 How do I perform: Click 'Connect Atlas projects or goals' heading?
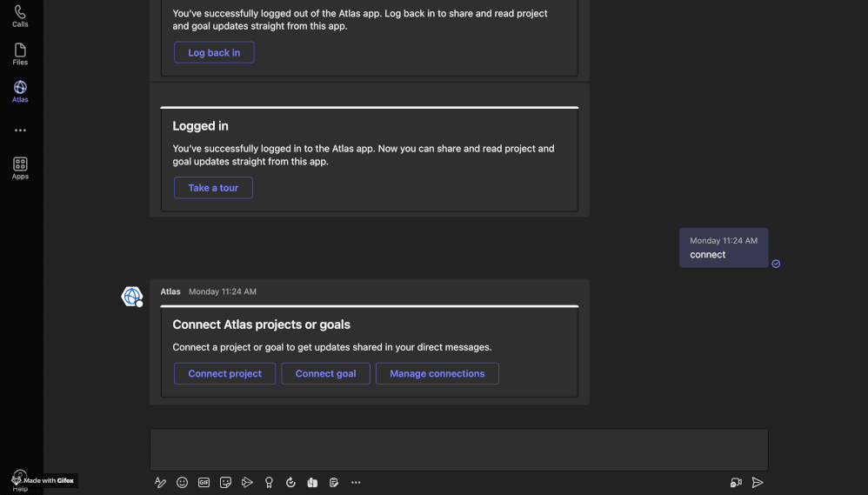pos(261,324)
